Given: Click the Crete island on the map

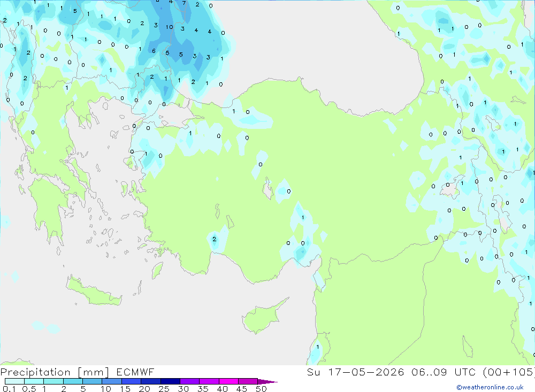Looking at the screenshot, I should (x=94, y=291).
